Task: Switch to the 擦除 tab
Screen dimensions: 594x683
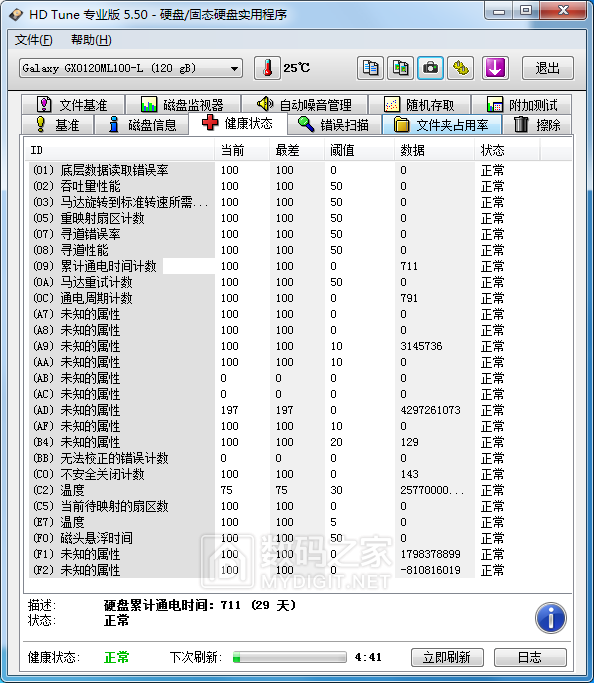Action: click(537, 125)
